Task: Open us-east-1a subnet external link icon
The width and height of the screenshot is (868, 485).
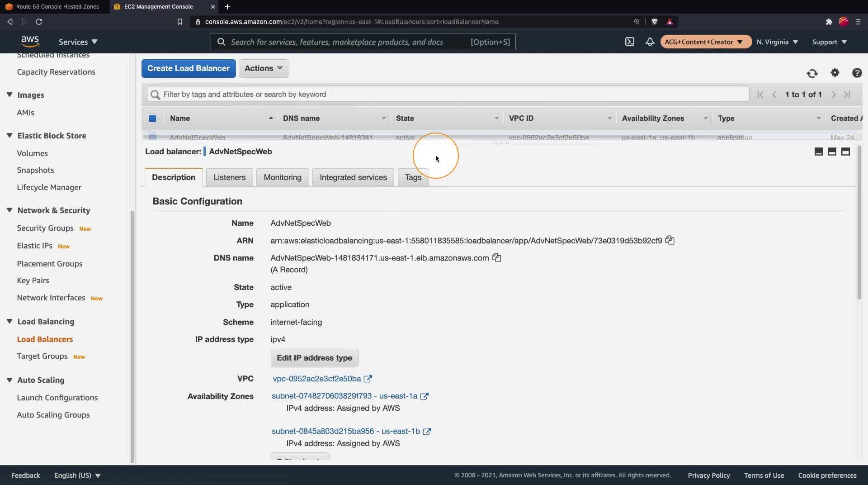Action: (x=424, y=396)
